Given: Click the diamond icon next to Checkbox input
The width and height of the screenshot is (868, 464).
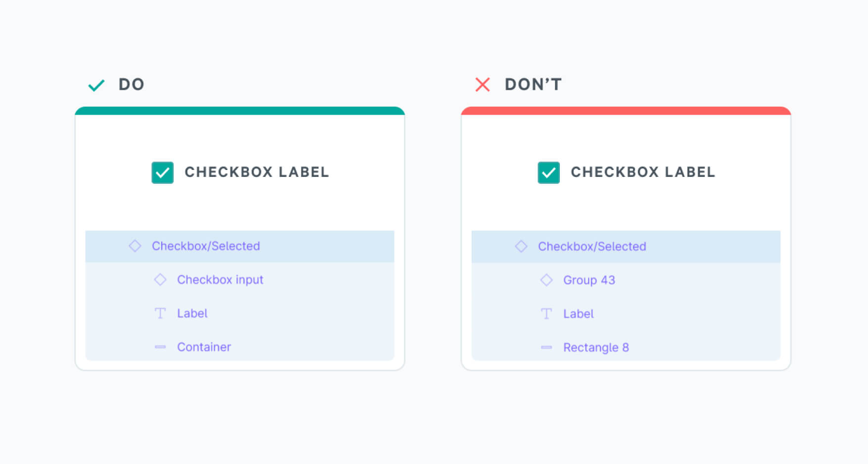Looking at the screenshot, I should pos(160,280).
